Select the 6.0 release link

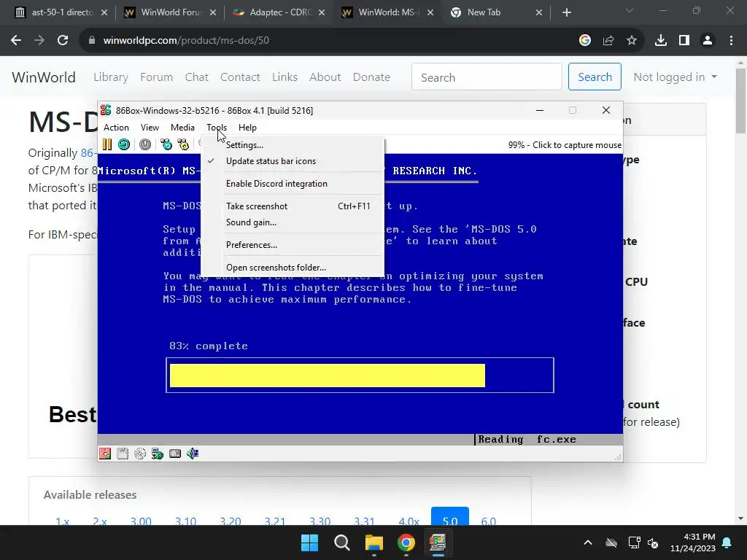pyautogui.click(x=488, y=521)
